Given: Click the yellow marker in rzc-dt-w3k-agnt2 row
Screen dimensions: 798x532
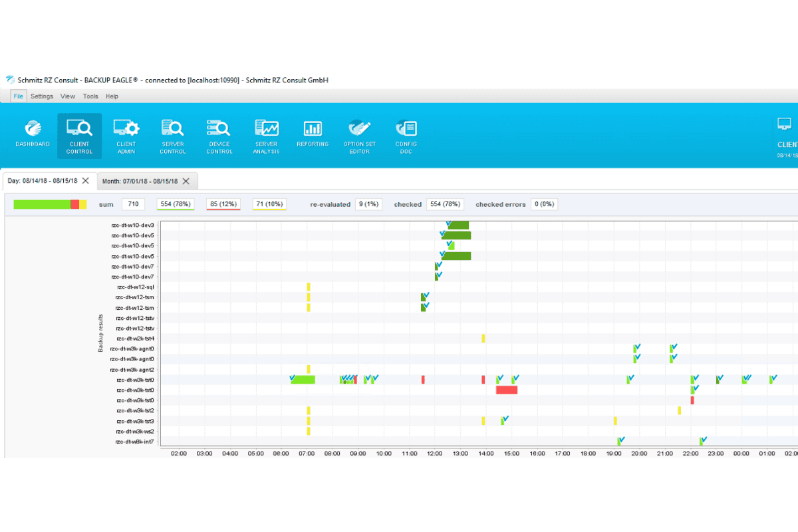Looking at the screenshot, I should point(309,369).
